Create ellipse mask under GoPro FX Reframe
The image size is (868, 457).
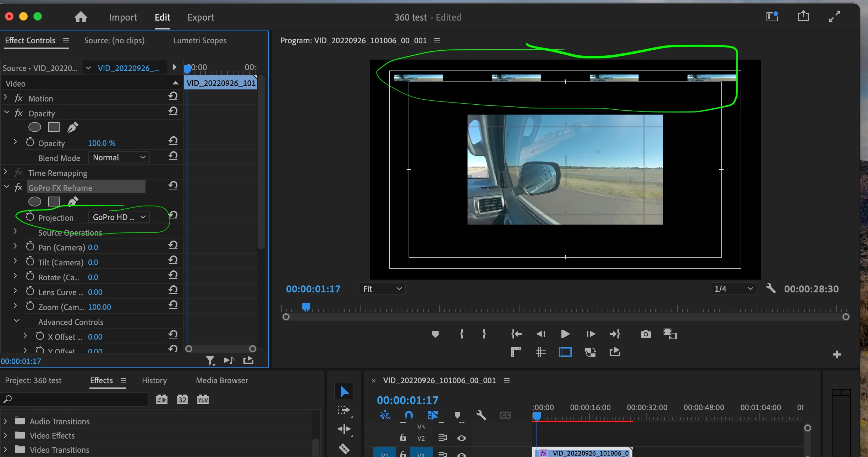coord(35,202)
